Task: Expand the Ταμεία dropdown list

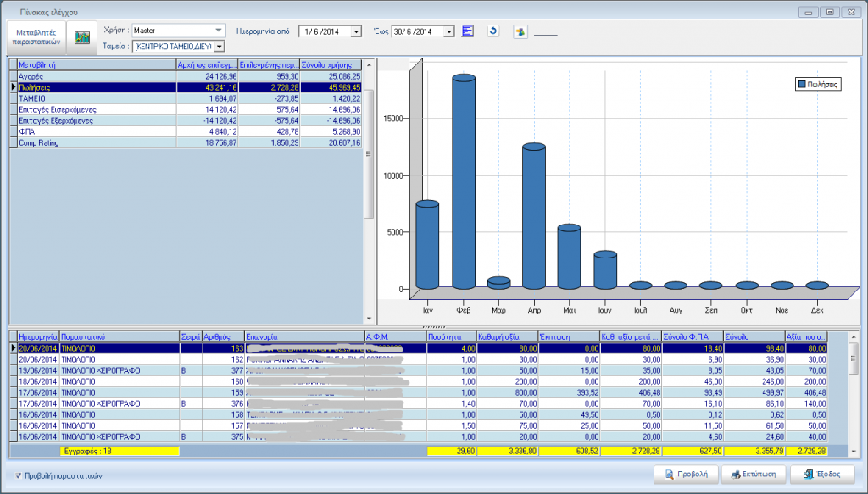Action: (x=220, y=46)
